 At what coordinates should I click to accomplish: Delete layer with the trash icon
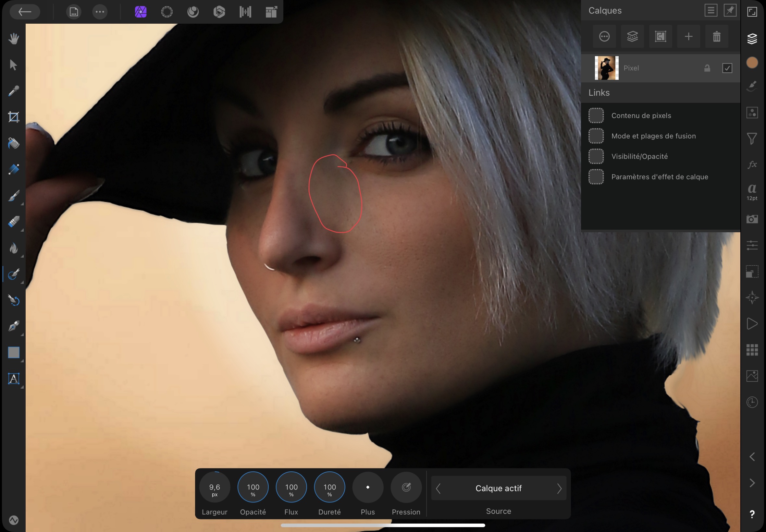pos(716,36)
